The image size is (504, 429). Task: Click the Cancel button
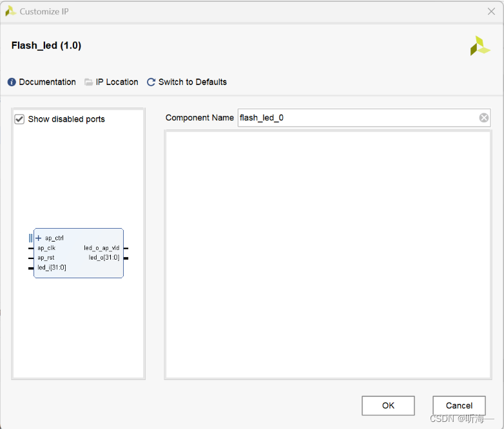click(x=459, y=406)
